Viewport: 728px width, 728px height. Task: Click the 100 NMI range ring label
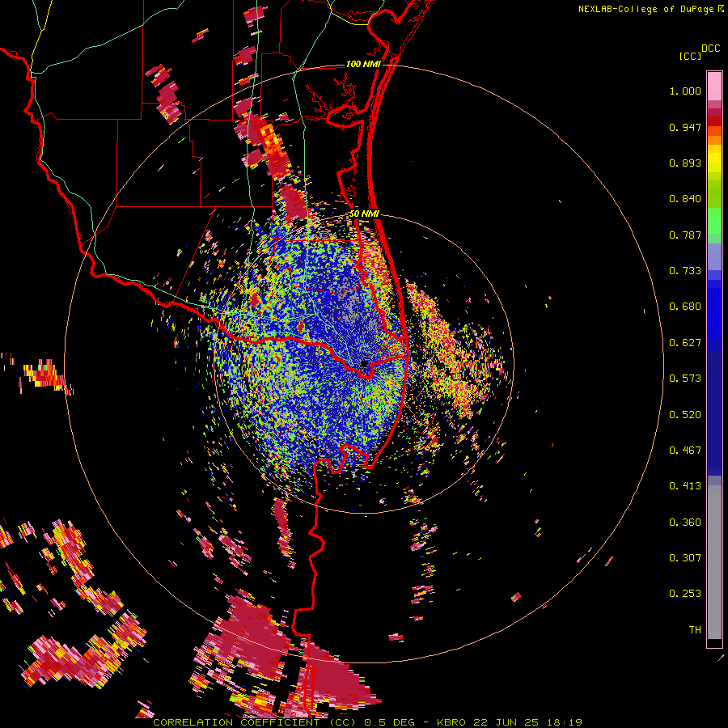click(363, 64)
